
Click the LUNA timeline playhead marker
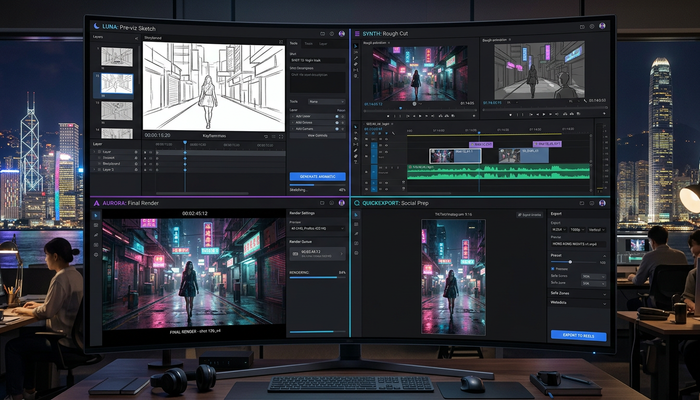coord(185,142)
